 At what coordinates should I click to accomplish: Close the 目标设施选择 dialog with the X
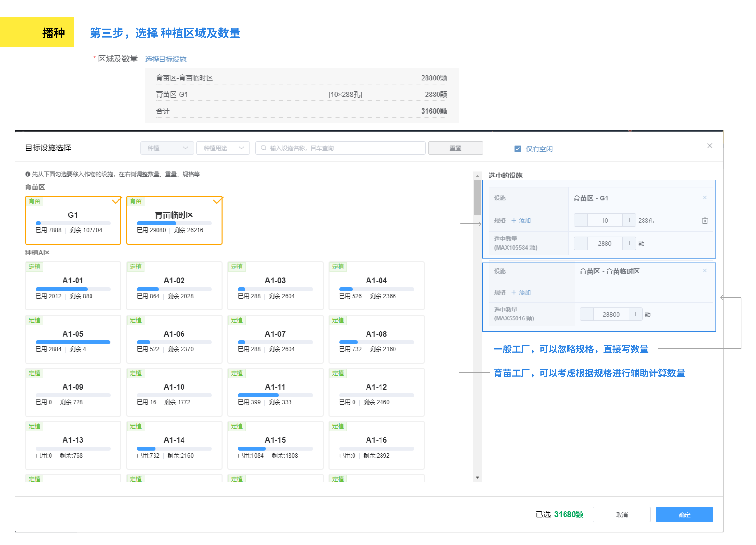pos(709,145)
